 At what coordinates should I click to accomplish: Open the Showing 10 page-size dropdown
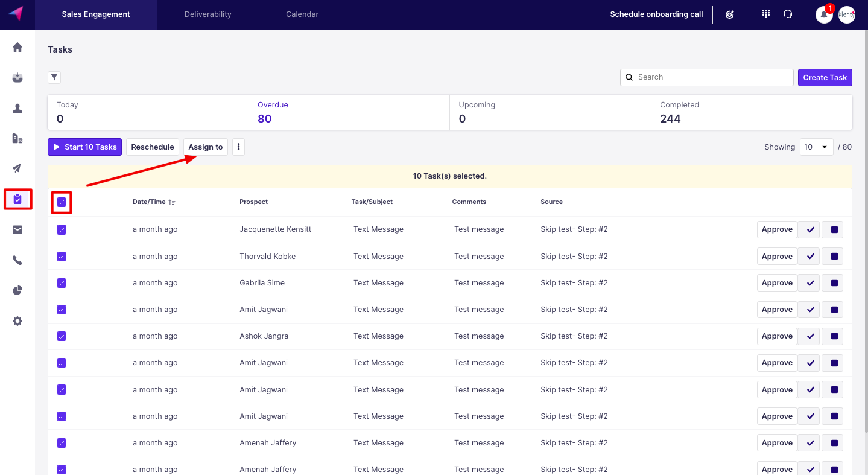coord(817,147)
